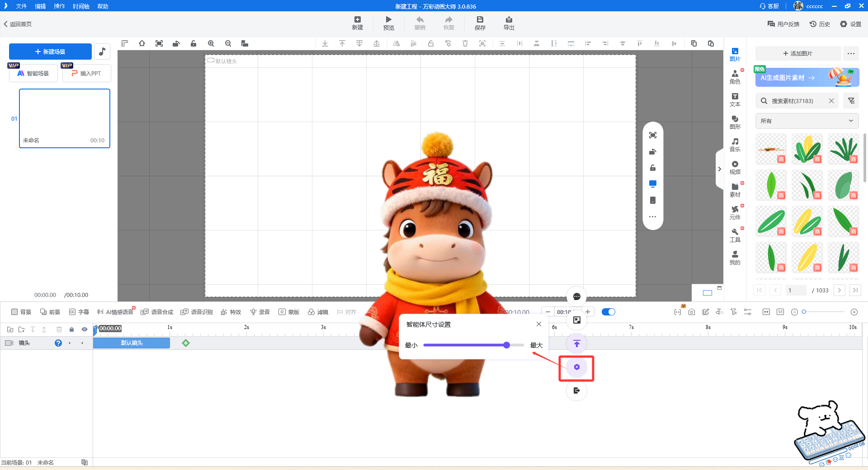The width and height of the screenshot is (868, 470).
Task: Open the Music (音乐) sidebar panel
Action: tap(735, 145)
